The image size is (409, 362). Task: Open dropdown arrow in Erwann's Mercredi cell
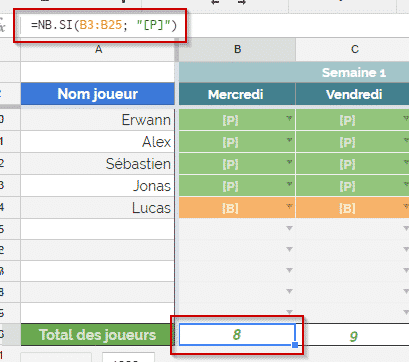tap(289, 118)
